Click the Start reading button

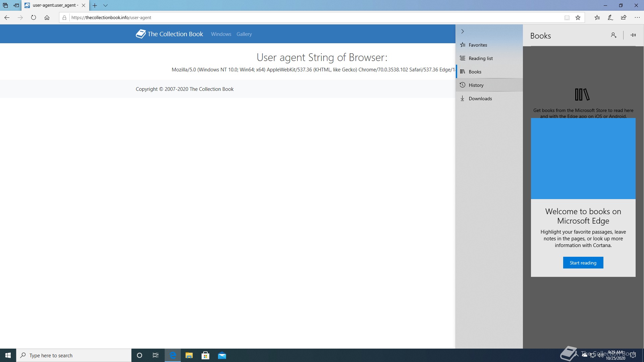[x=583, y=263]
